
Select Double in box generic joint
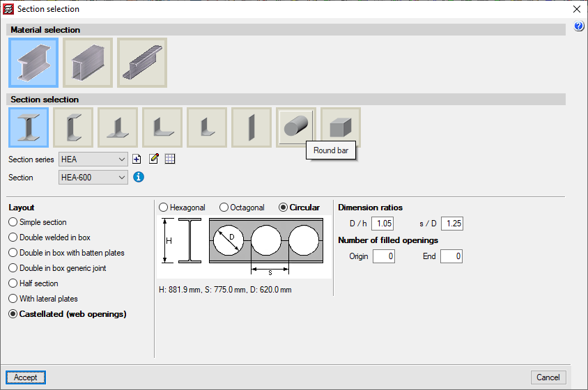57,268
